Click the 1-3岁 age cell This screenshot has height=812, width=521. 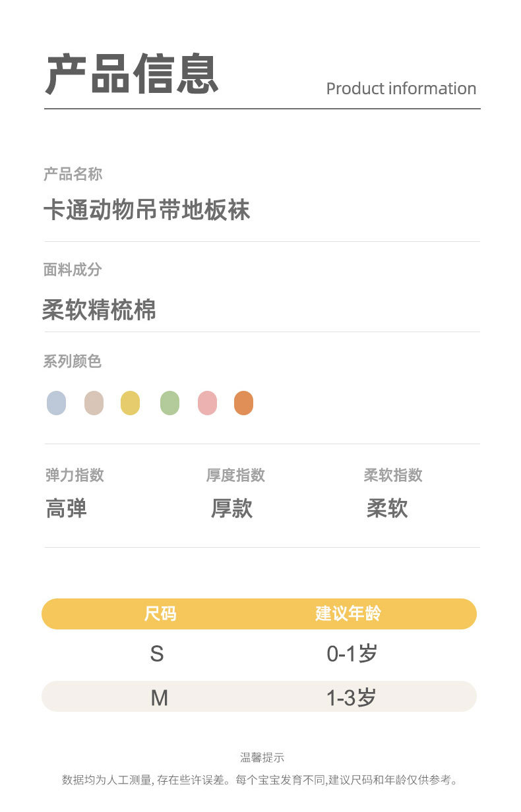click(x=352, y=697)
